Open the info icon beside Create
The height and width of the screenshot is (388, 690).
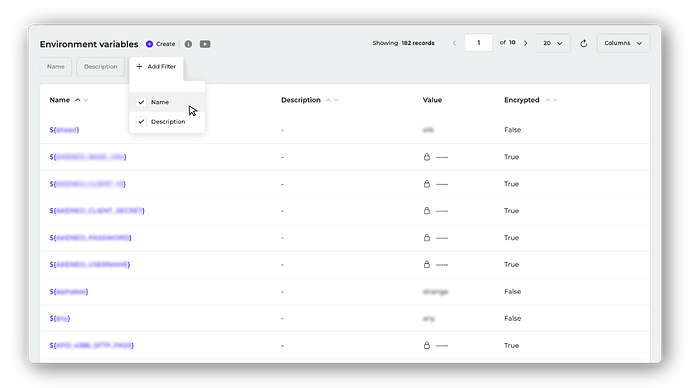point(188,44)
